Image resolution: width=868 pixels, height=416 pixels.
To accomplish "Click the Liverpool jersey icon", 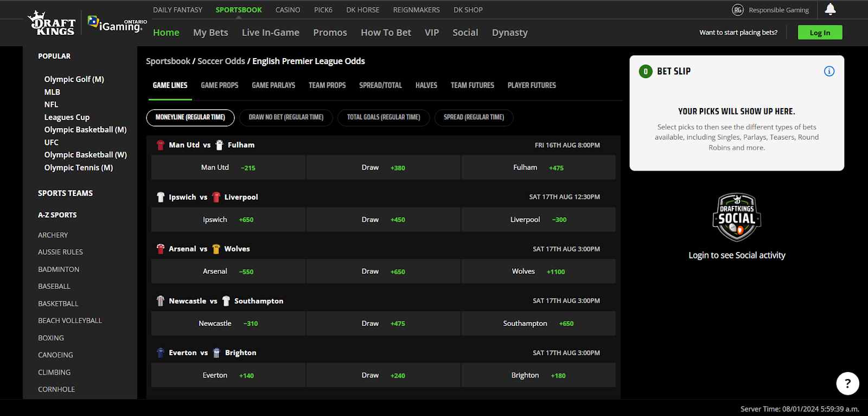I will [216, 197].
